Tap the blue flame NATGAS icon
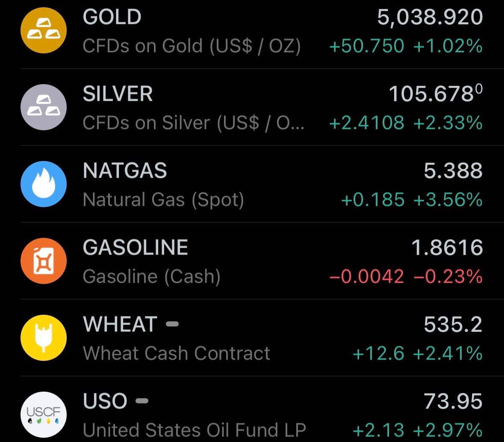Image resolution: width=504 pixels, height=442 pixels. click(x=44, y=184)
